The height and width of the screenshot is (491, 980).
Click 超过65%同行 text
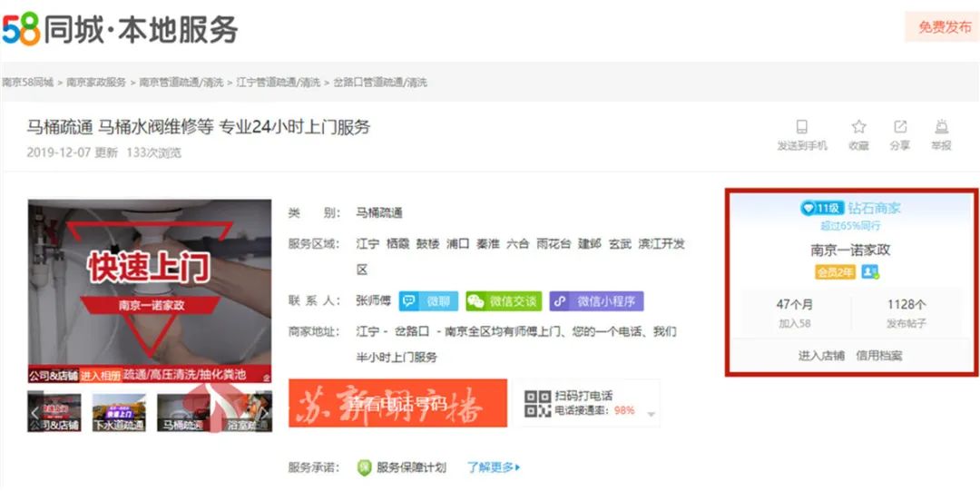(x=850, y=226)
